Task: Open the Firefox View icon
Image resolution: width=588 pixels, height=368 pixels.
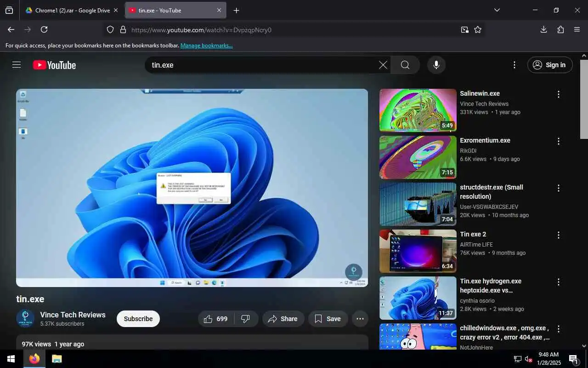Action: pos(9,10)
